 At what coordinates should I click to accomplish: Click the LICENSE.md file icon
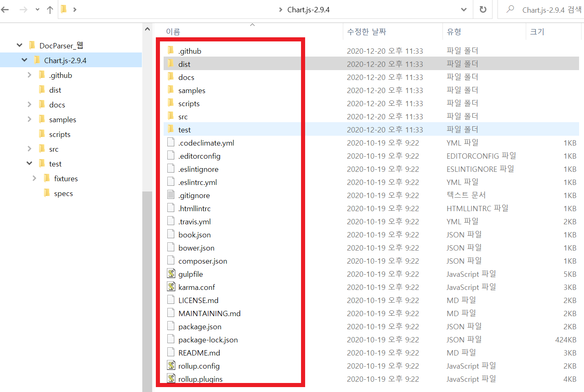coord(171,300)
